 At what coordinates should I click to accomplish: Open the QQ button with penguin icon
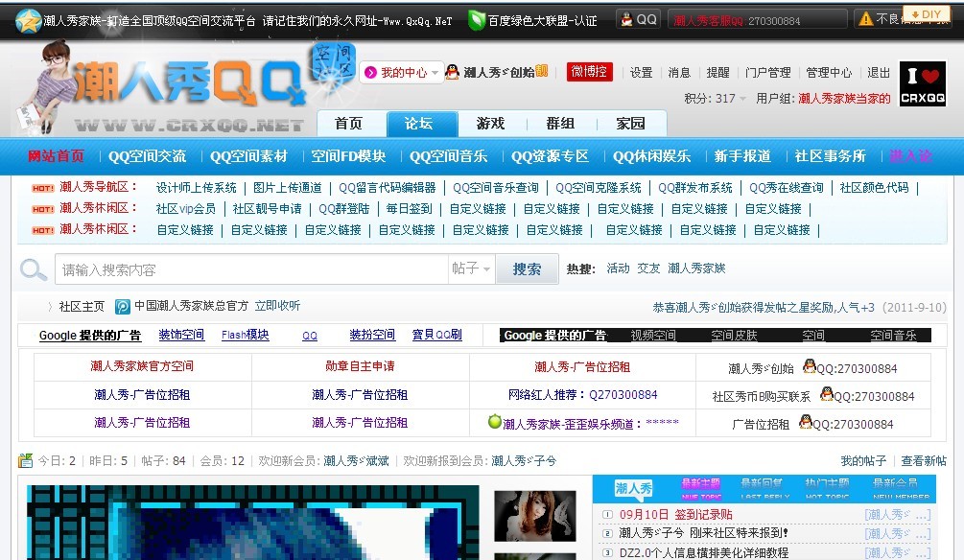click(638, 20)
